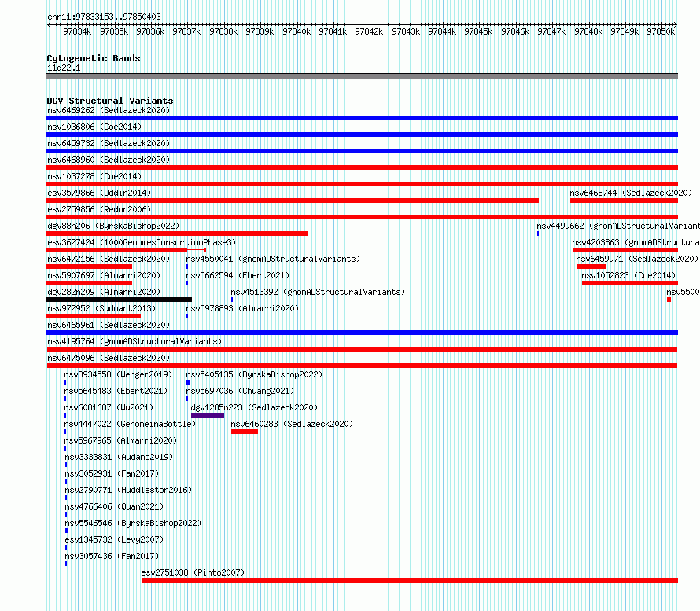Click the nsv972952 (Sudmant2013) label
Screen dimensions: 700x611
point(101,308)
